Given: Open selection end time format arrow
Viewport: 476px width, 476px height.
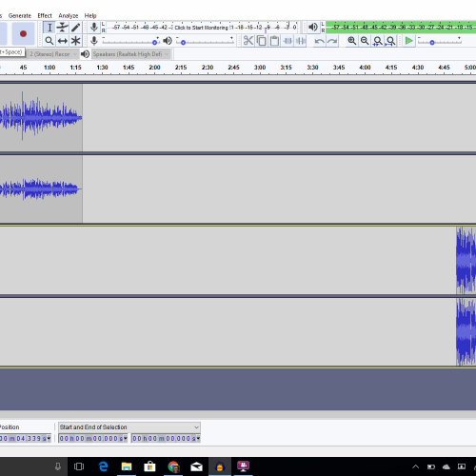Looking at the screenshot, I should click(x=198, y=438).
